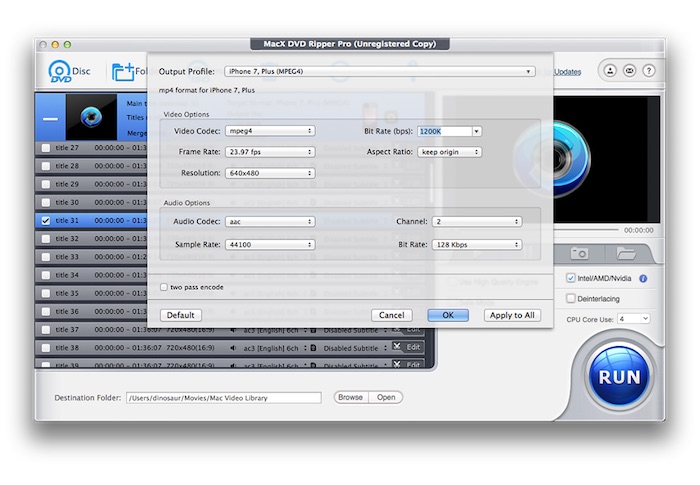Open the Resolution dropdown

(270, 172)
